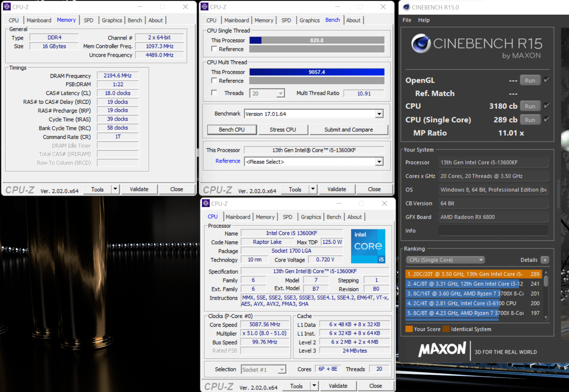Screen dimensions: 569x392
Task: Run the CPU (Single Core) benchmark
Action: (x=530, y=120)
